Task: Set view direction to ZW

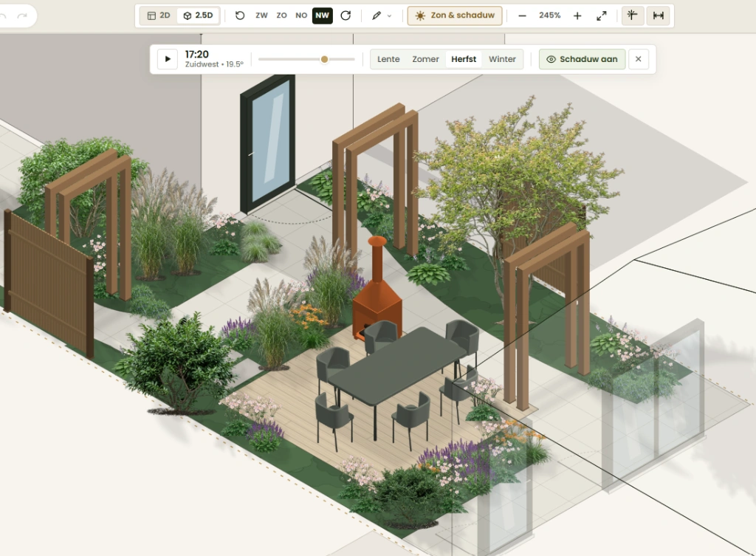Action: pos(262,16)
